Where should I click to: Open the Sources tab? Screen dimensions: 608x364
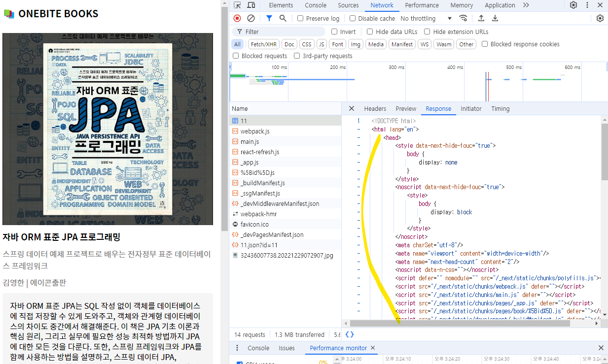coord(348,5)
